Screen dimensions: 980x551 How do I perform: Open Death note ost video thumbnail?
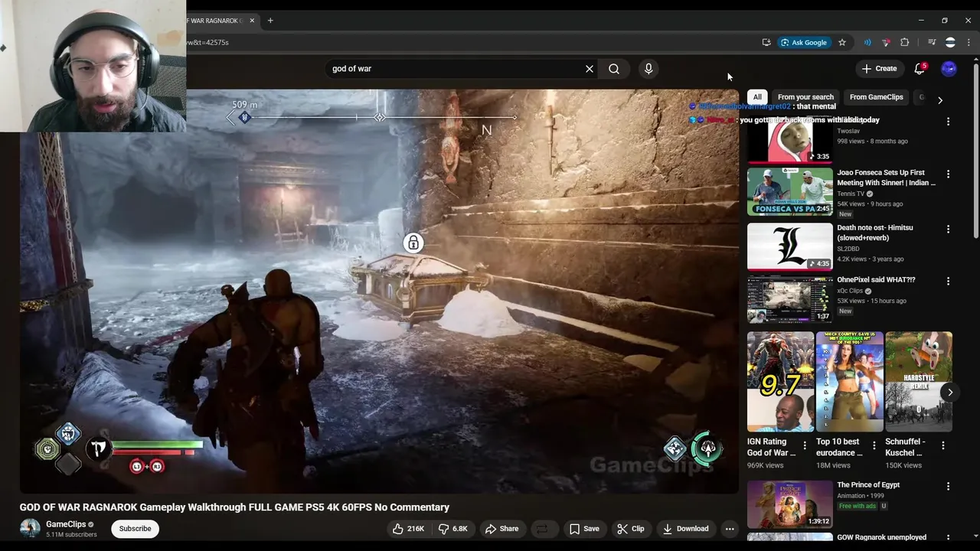[789, 246]
